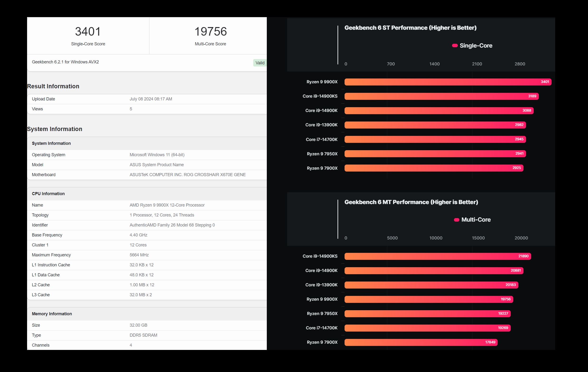Click the Ryzen 9 7950X bar showing 19227
The height and width of the screenshot is (372, 588).
click(428, 314)
